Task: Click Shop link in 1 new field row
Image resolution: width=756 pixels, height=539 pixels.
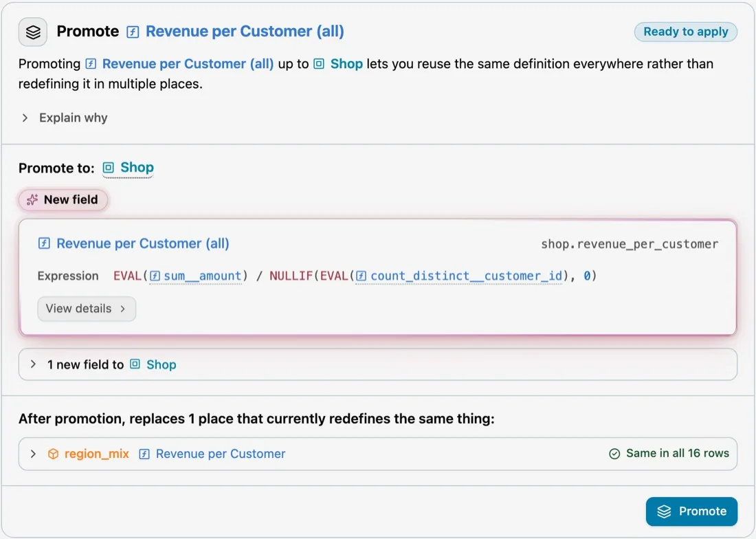Action: pyautogui.click(x=162, y=364)
